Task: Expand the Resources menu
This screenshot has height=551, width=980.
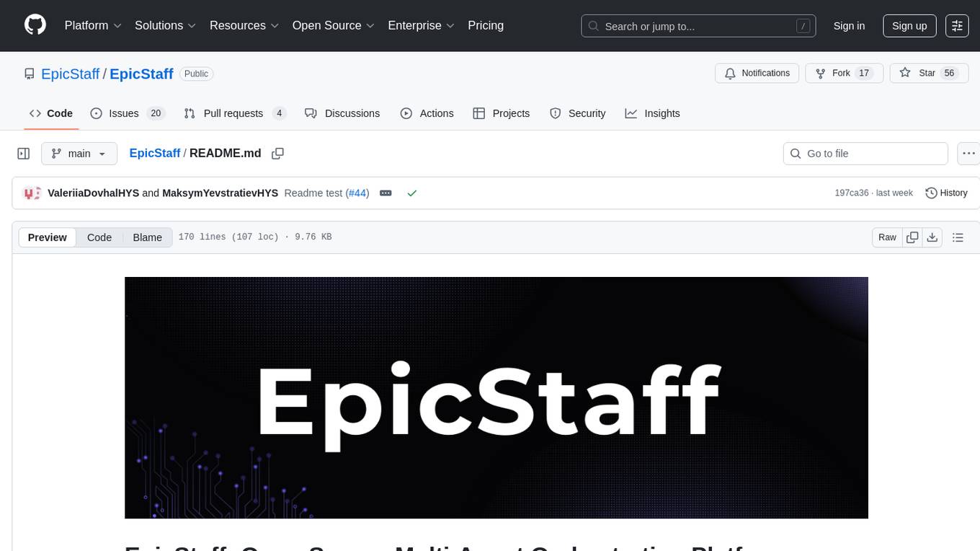Action: pos(244,25)
